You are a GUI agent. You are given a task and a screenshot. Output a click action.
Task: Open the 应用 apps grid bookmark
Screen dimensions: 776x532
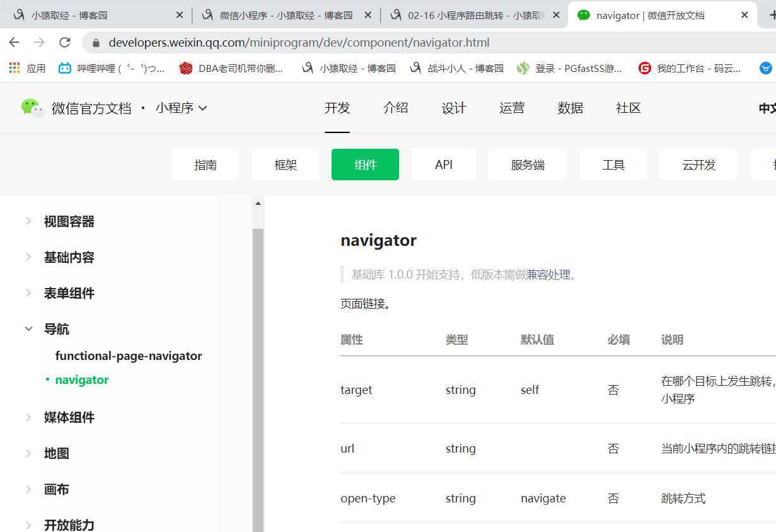[27, 68]
